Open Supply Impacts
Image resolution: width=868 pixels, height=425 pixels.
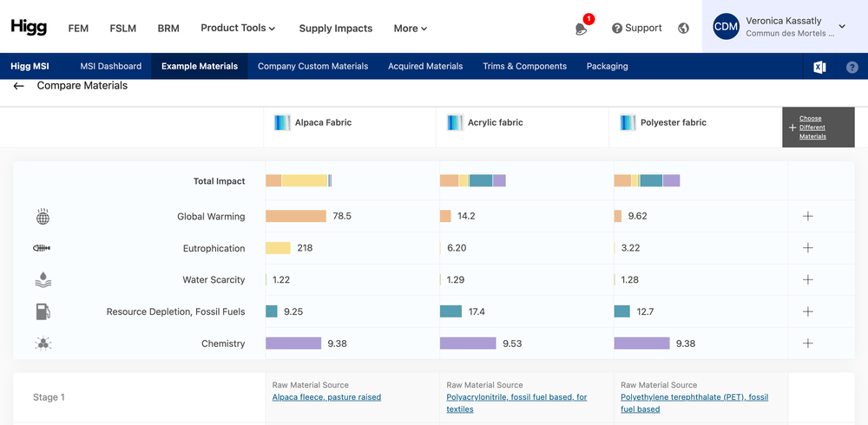coord(335,29)
